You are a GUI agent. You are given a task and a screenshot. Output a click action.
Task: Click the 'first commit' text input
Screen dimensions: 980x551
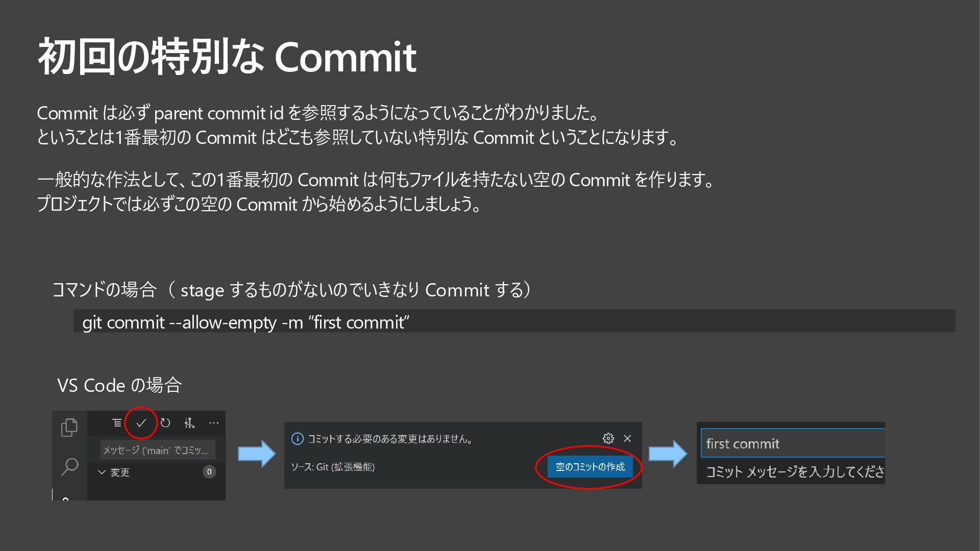[792, 443]
